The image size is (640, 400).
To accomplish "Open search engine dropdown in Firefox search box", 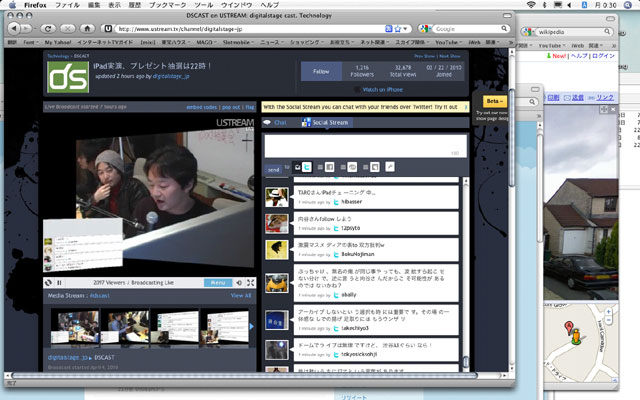I will pyautogui.click(x=426, y=29).
